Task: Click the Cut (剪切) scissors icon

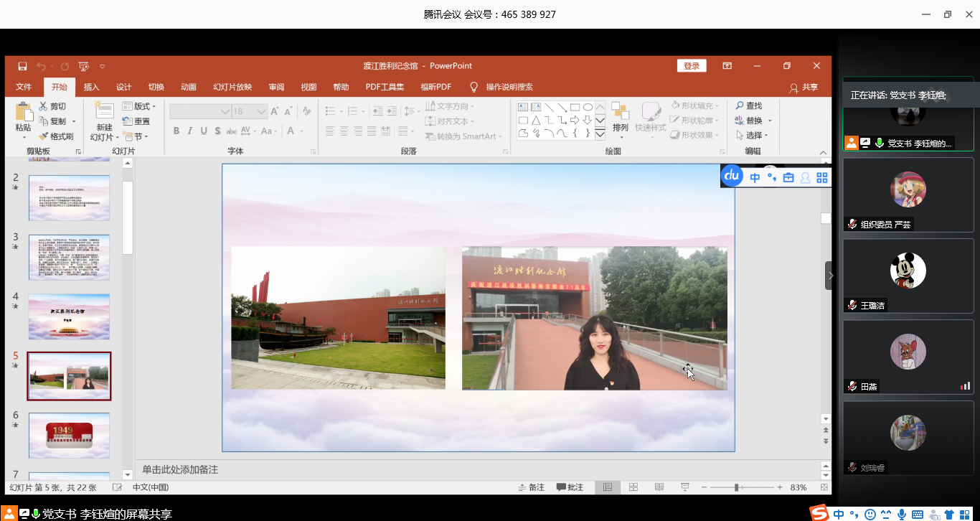Action: click(44, 106)
